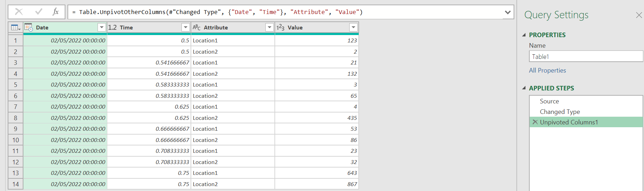The height and width of the screenshot is (191, 644).
Task: Open the Time column filter dropdown
Action: (x=186, y=27)
